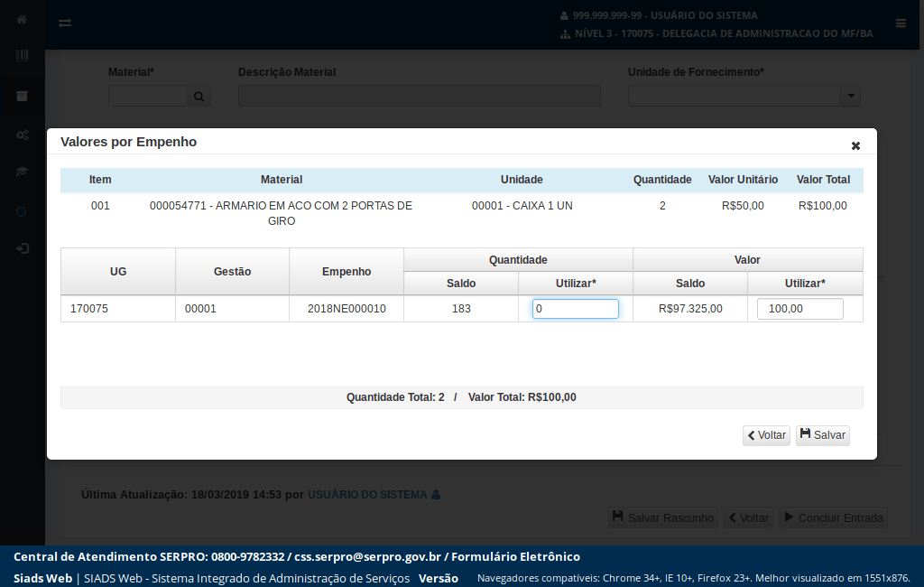924x587 pixels.
Task: Click NÍVEL 3 - 170075 organization text
Action: [x=725, y=33]
